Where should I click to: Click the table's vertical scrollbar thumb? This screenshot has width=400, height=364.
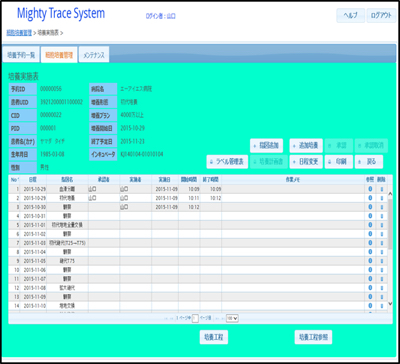tap(390, 224)
